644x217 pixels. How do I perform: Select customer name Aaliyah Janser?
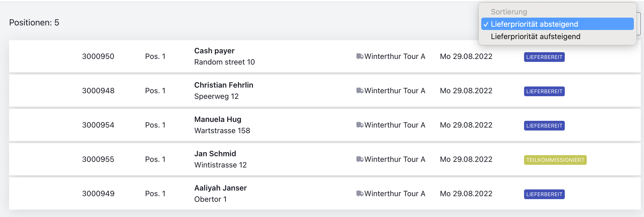click(x=221, y=188)
